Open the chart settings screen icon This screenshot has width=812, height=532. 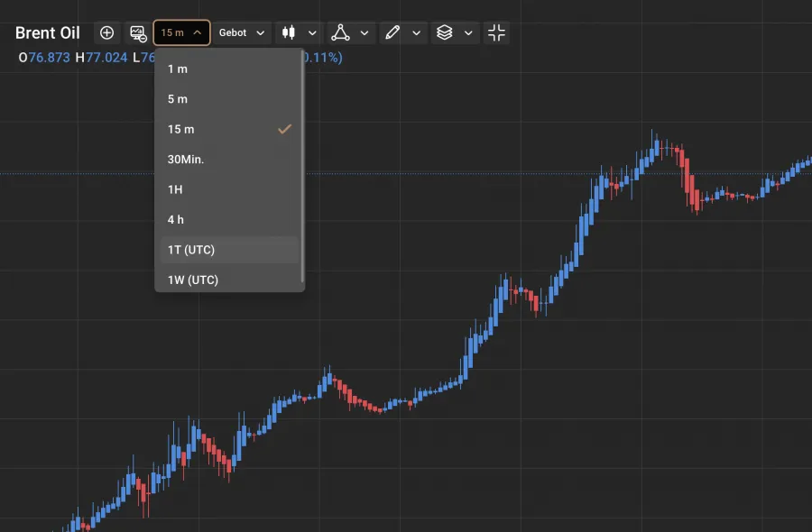pos(137,32)
